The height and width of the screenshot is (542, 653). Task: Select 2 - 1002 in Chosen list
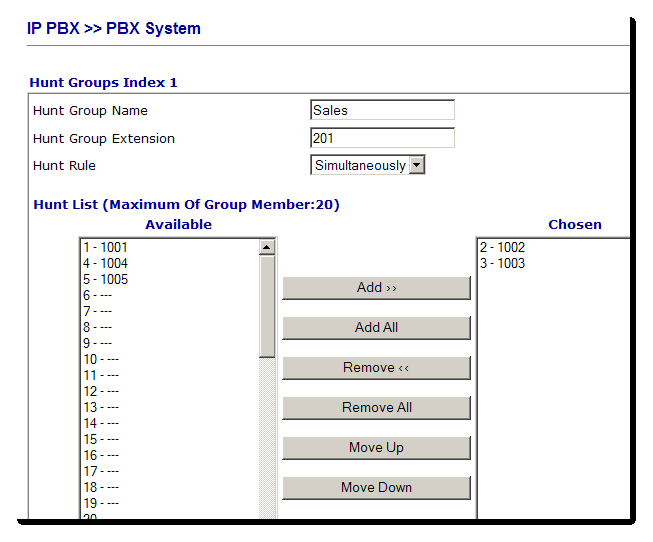pos(502,247)
